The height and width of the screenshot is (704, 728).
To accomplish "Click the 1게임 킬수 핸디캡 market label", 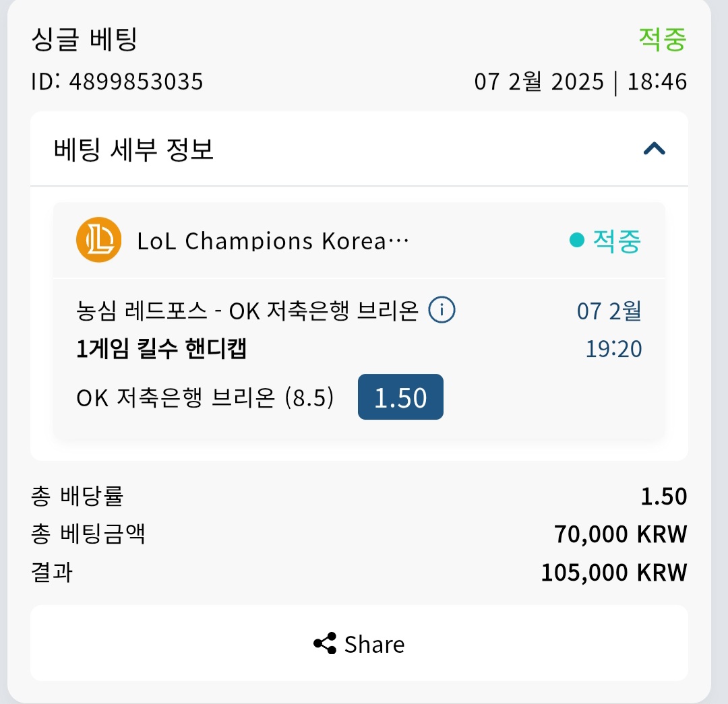I will click(161, 348).
